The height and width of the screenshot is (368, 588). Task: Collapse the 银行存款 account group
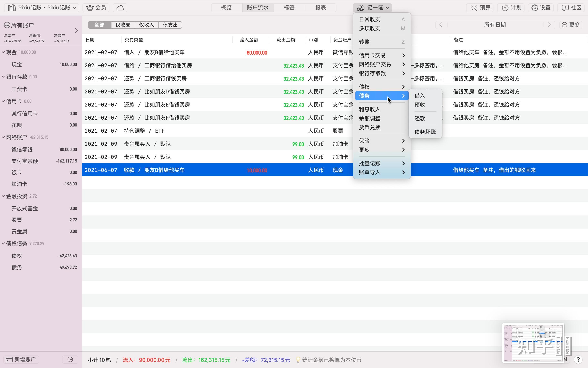[3, 77]
